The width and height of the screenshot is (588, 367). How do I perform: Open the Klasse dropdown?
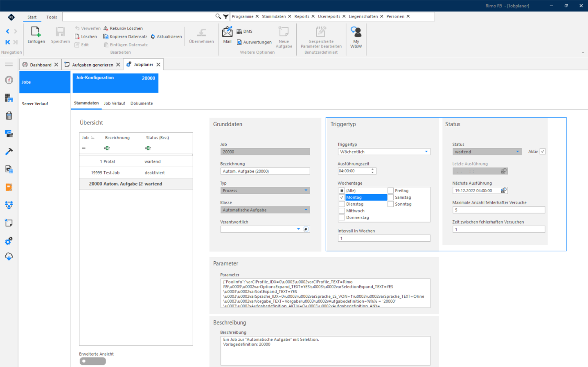(306, 210)
